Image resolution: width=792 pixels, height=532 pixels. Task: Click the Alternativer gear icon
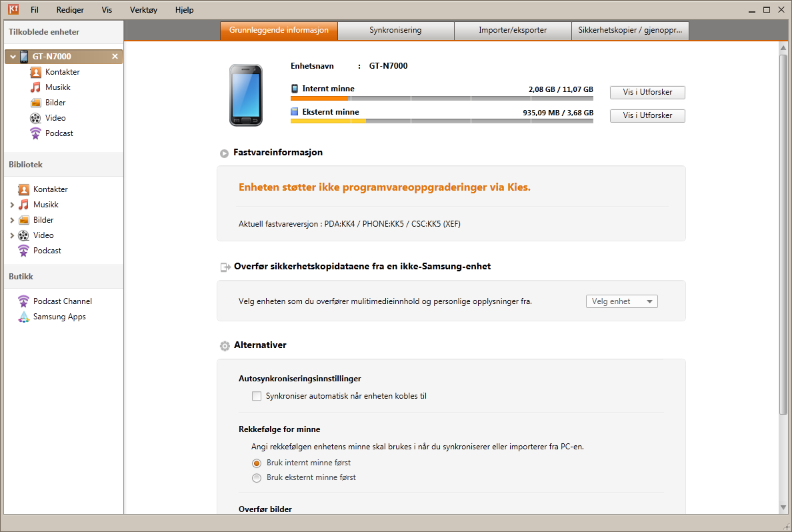[x=225, y=345]
